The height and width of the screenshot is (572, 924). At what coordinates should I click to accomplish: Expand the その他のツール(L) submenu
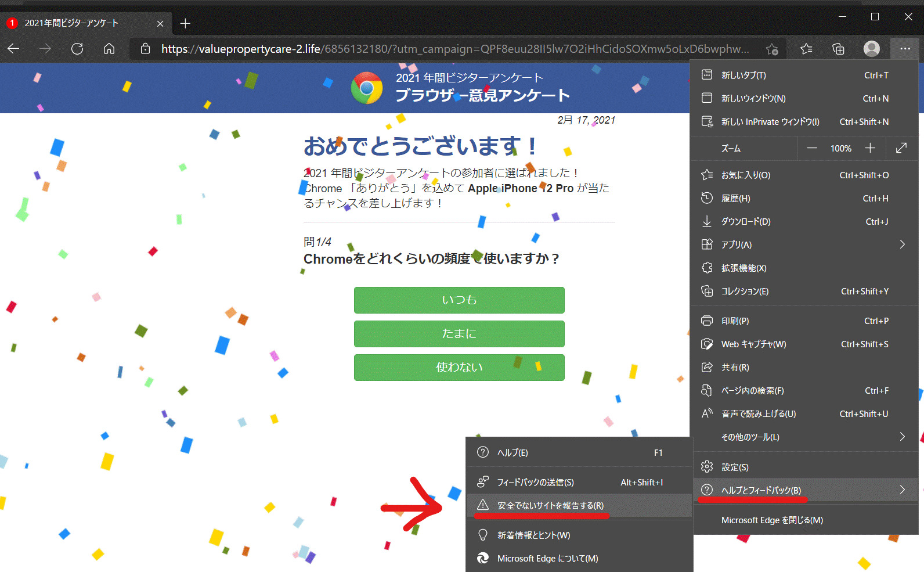[902, 437]
